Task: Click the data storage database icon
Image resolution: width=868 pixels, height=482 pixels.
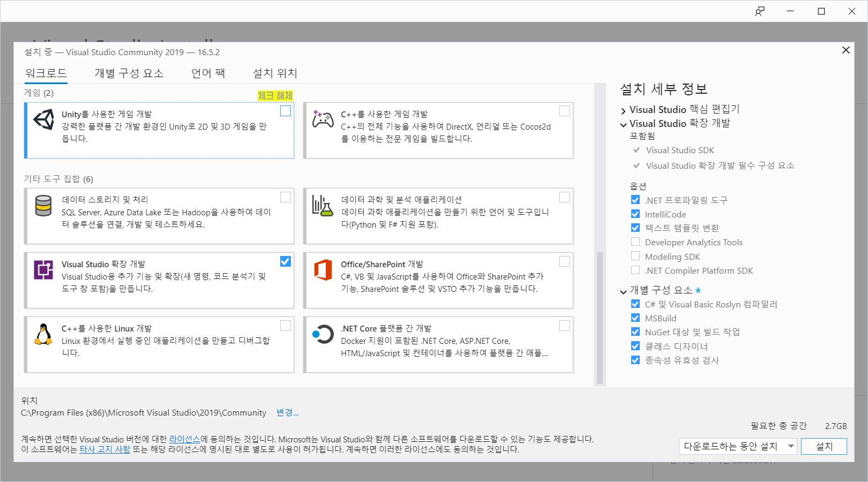Action: (x=43, y=206)
